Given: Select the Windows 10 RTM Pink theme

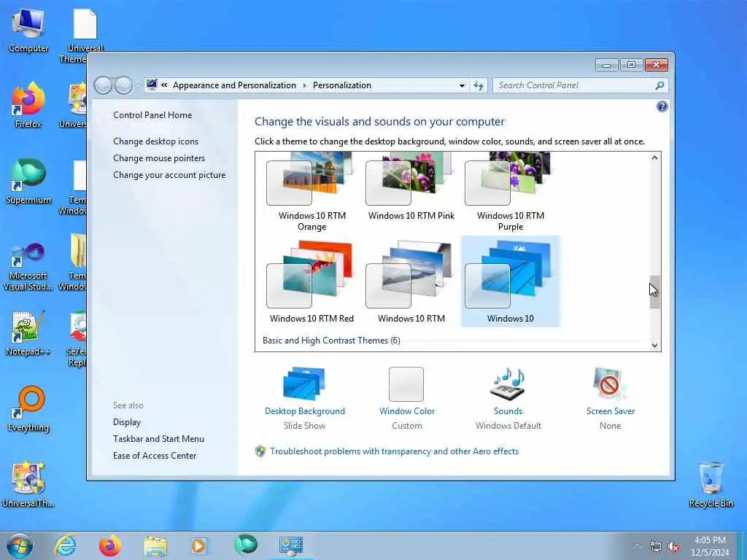Looking at the screenshot, I should pyautogui.click(x=411, y=187).
